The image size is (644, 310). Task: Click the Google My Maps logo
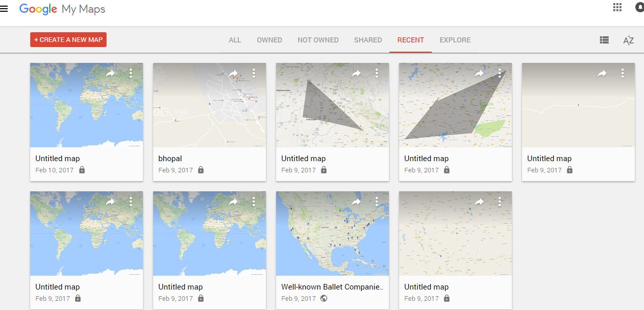tap(62, 9)
